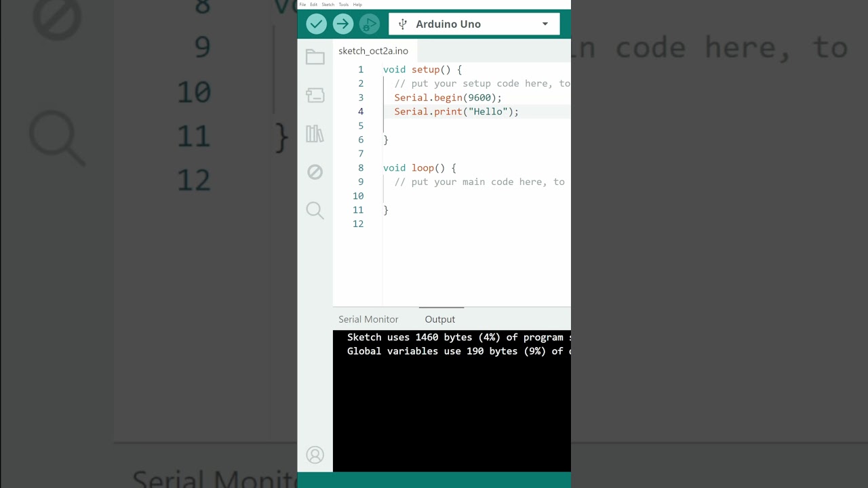The width and height of the screenshot is (868, 488).
Task: Open the Tools menu
Action: point(344,5)
